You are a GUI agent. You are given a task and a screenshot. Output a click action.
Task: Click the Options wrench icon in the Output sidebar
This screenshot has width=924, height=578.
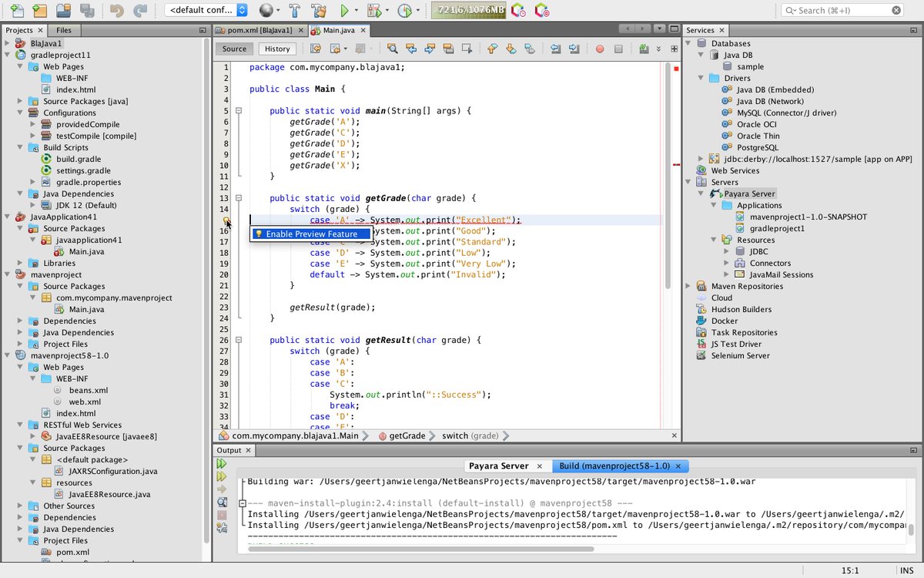click(222, 527)
